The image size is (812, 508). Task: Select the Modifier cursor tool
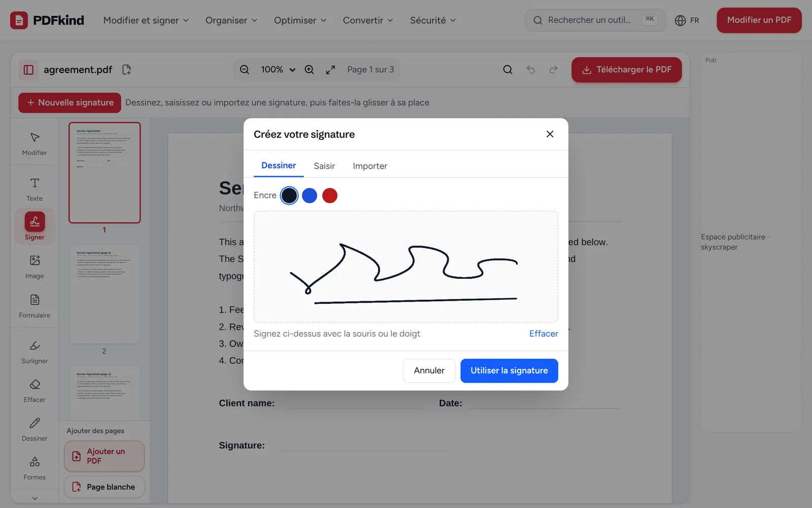click(35, 144)
